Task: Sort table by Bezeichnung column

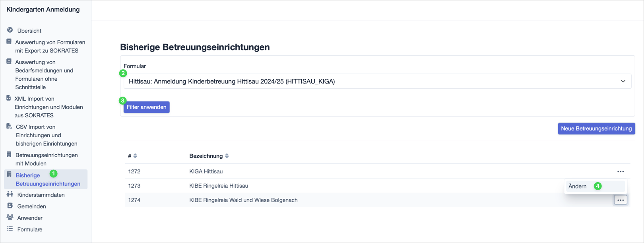Action: (227, 156)
